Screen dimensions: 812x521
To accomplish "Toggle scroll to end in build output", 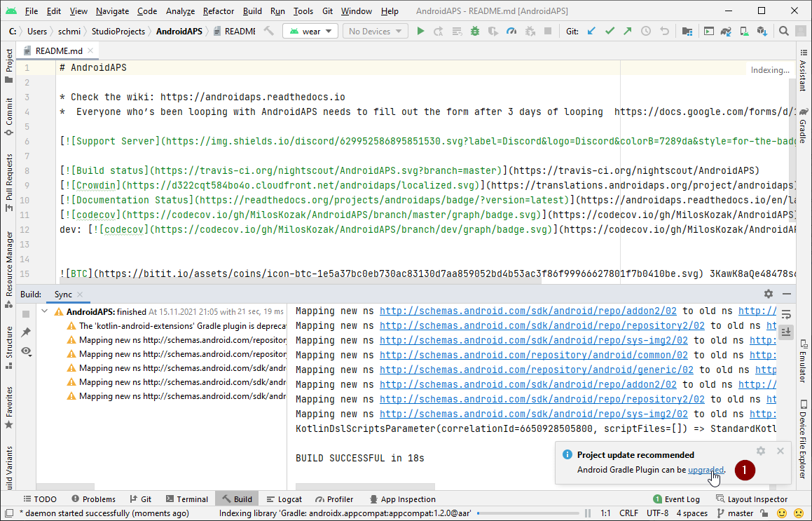I will [786, 332].
